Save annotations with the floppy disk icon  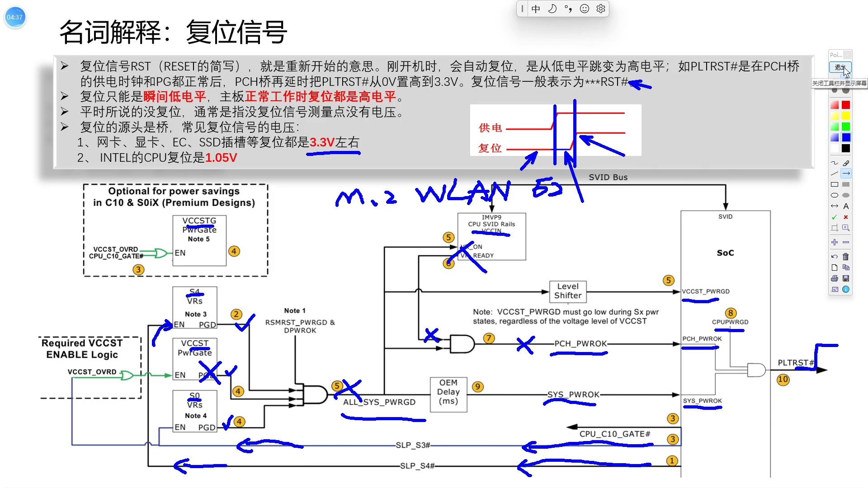(846, 278)
